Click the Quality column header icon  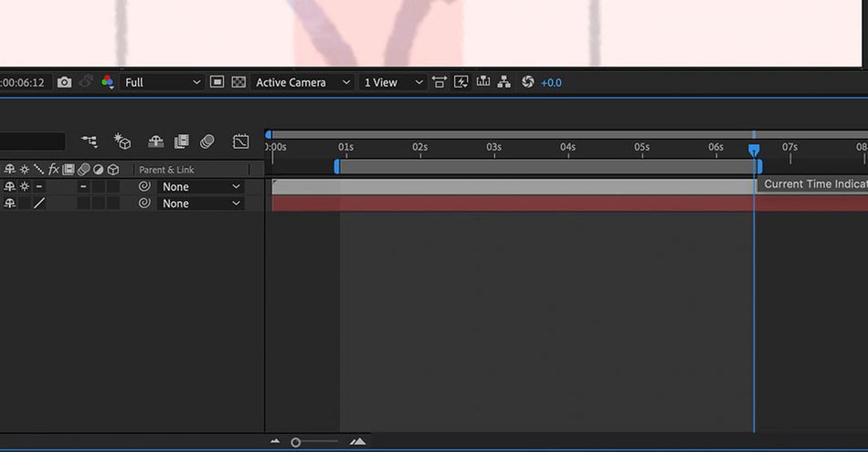pos(38,169)
